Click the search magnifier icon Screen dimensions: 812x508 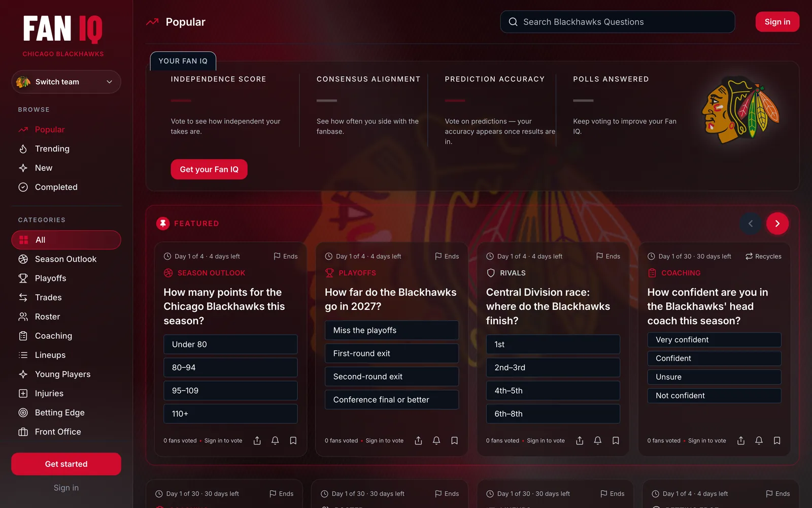[513, 22]
